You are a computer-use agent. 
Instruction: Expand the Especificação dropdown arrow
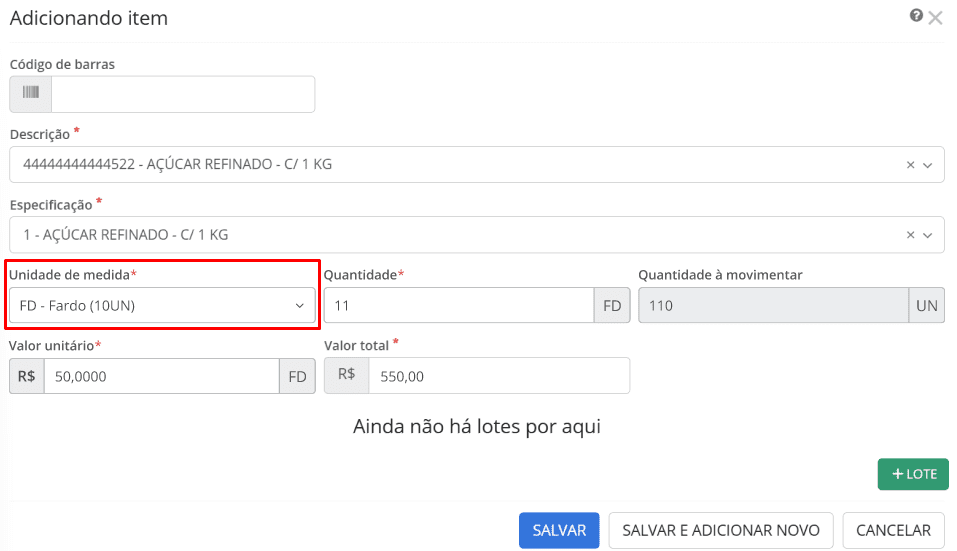928,235
